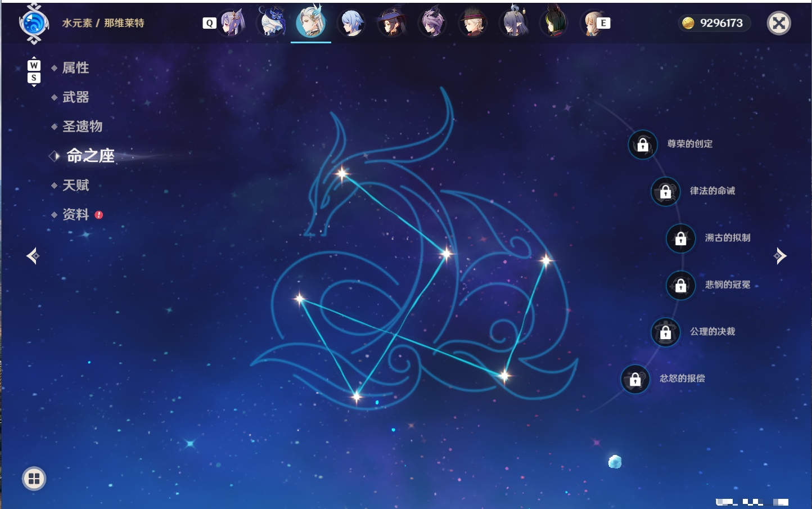Open the 属性 attributes tab
This screenshot has width=812, height=509.
point(75,68)
